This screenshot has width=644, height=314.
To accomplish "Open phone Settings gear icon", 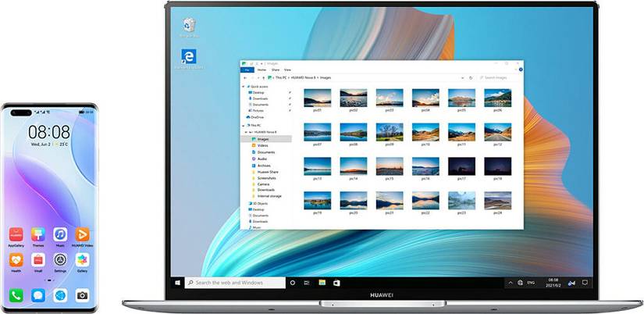I will tap(60, 259).
